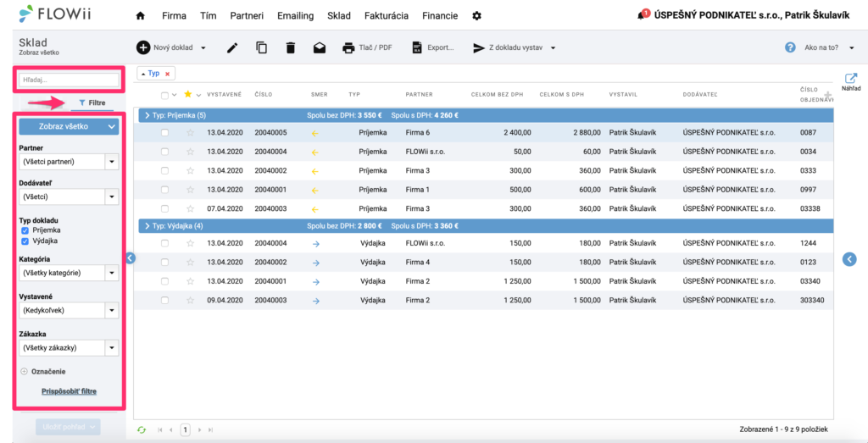
Task: Go to the home icon in the top menu
Action: 140,16
